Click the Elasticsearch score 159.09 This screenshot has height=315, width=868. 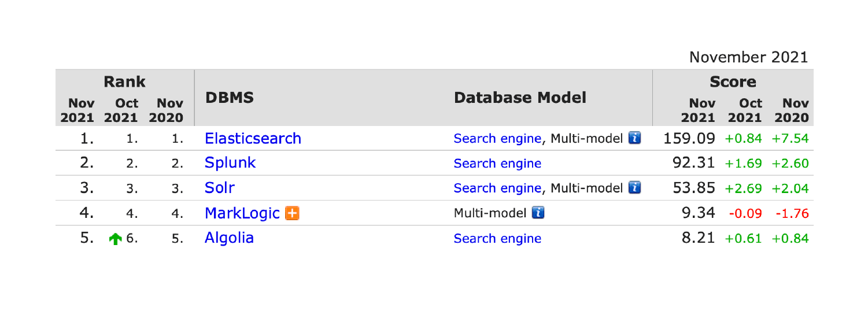689,139
